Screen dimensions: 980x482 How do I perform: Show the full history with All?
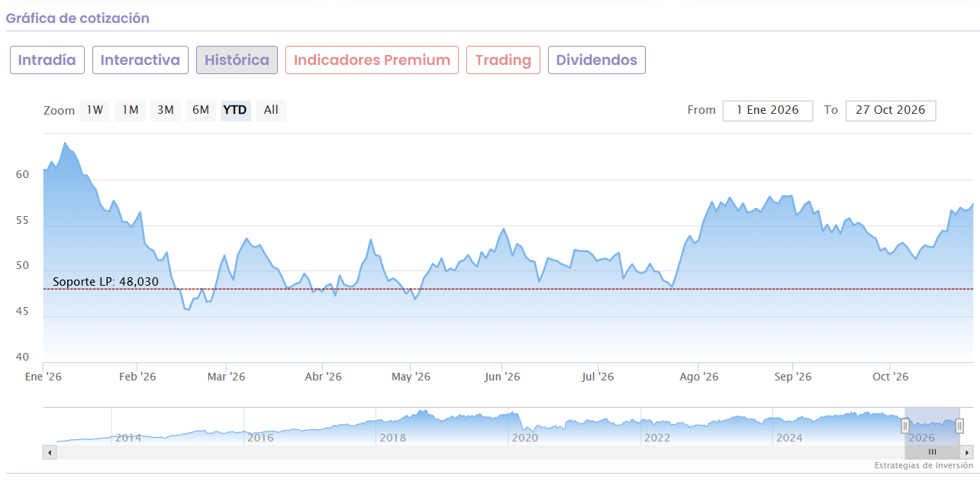coord(271,110)
